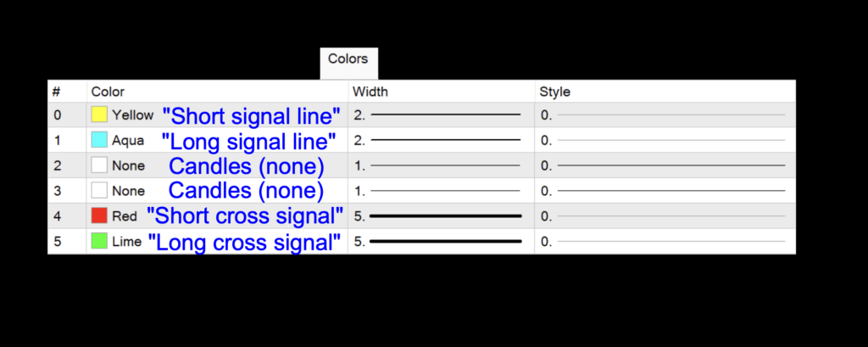Click the Aqua color swatch
Image resolution: width=868 pixels, height=347 pixels.
99,140
